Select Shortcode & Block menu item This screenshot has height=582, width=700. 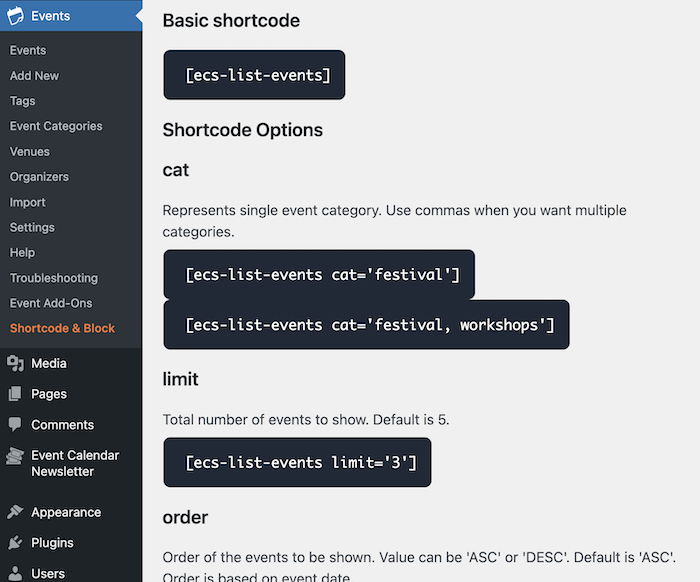point(62,328)
